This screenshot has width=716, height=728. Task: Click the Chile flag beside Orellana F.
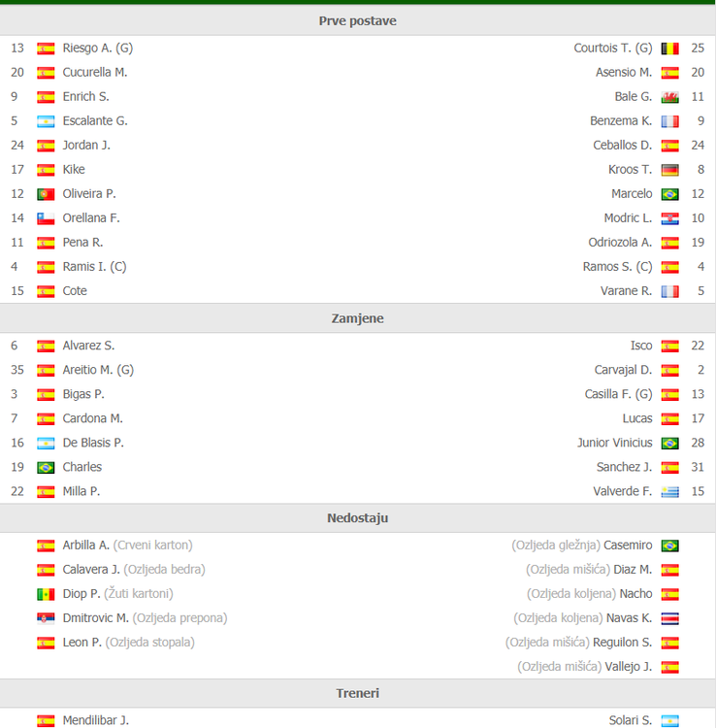(46, 217)
